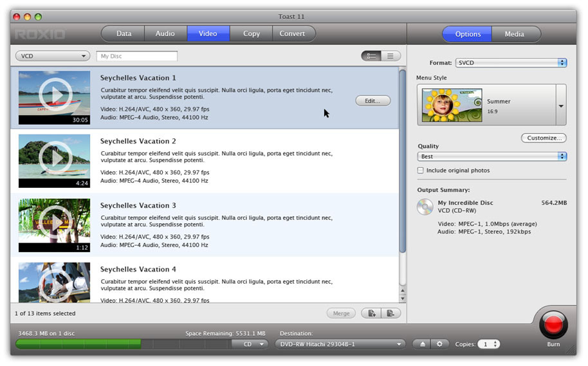Click the video list scrollbar thumb
The width and height of the screenshot is (588, 366).
point(402,161)
